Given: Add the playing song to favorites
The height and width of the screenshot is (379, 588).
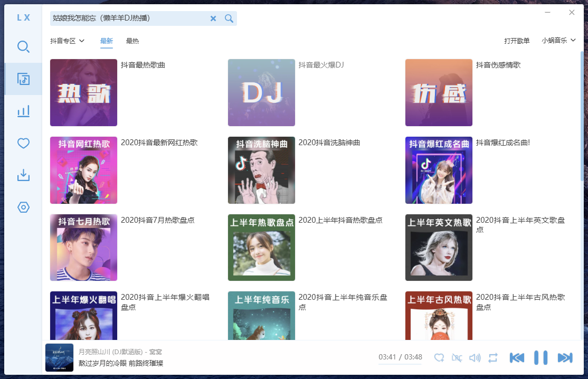Looking at the screenshot, I should click(x=439, y=358).
